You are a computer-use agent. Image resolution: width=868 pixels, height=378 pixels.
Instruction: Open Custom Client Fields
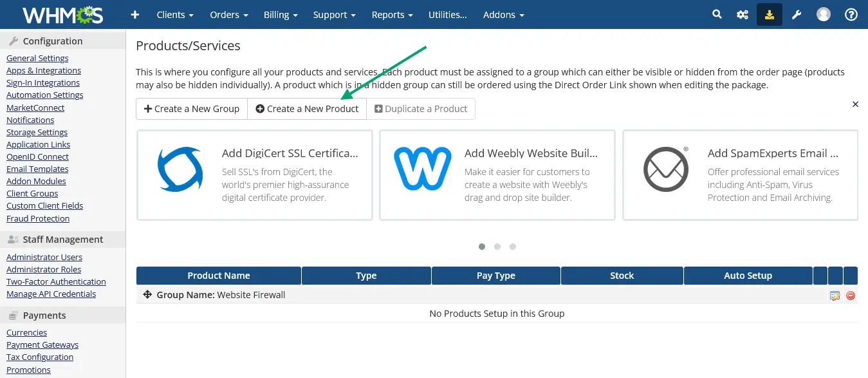[44, 205]
